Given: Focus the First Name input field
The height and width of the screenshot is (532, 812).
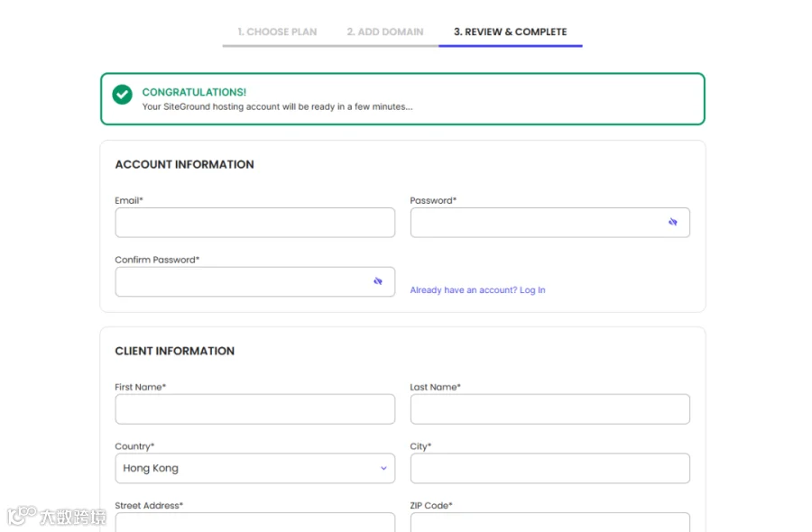Looking at the screenshot, I should [x=254, y=409].
